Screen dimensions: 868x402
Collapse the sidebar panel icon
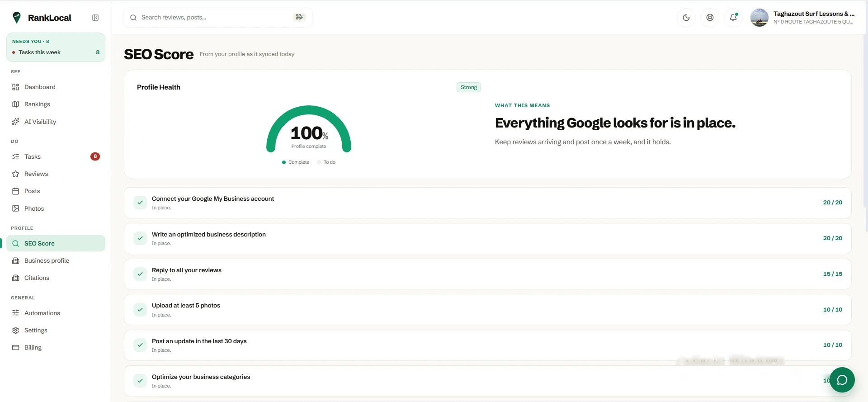pyautogui.click(x=95, y=18)
